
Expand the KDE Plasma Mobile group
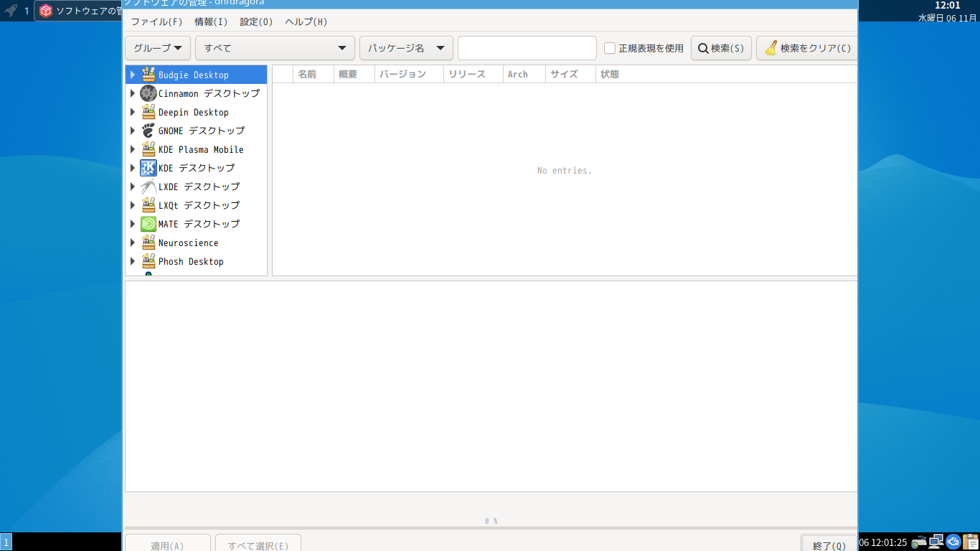click(133, 149)
